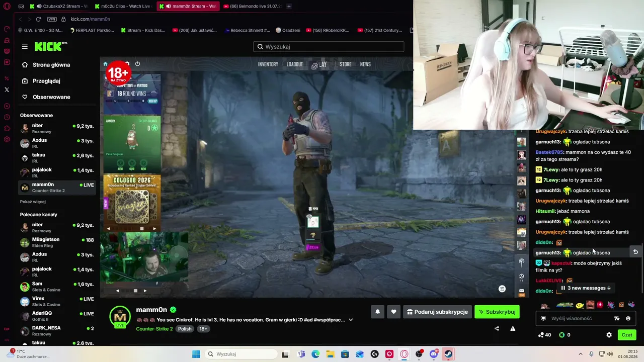The height and width of the screenshot is (362, 644).
Task: Report the stream with the warning icon
Action: [513, 329]
